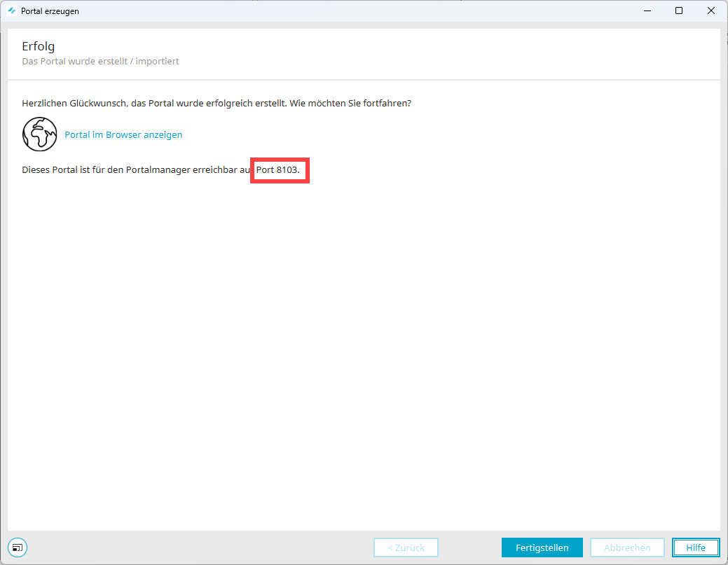Click the greyed-out Zurück button
728x565 pixels.
pyautogui.click(x=406, y=547)
